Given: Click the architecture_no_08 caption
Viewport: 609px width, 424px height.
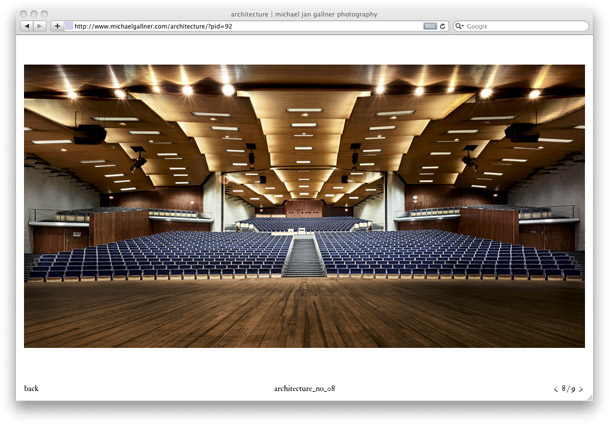Looking at the screenshot, I should (304, 388).
